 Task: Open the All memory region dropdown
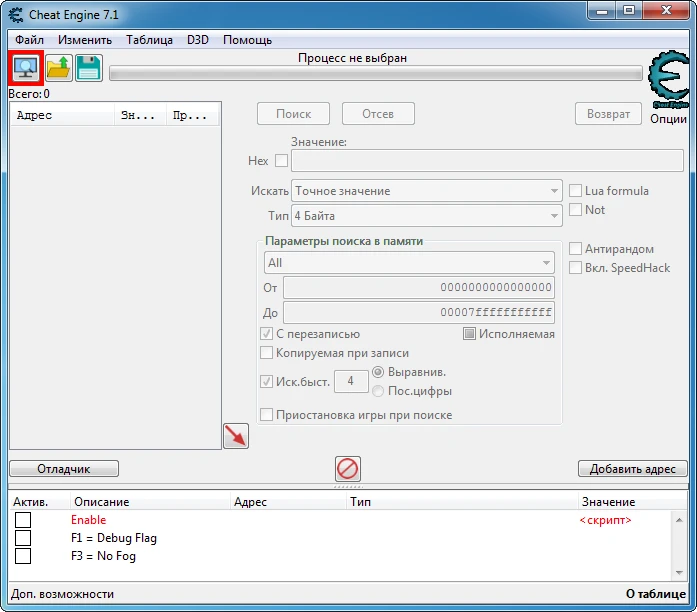tap(409, 263)
